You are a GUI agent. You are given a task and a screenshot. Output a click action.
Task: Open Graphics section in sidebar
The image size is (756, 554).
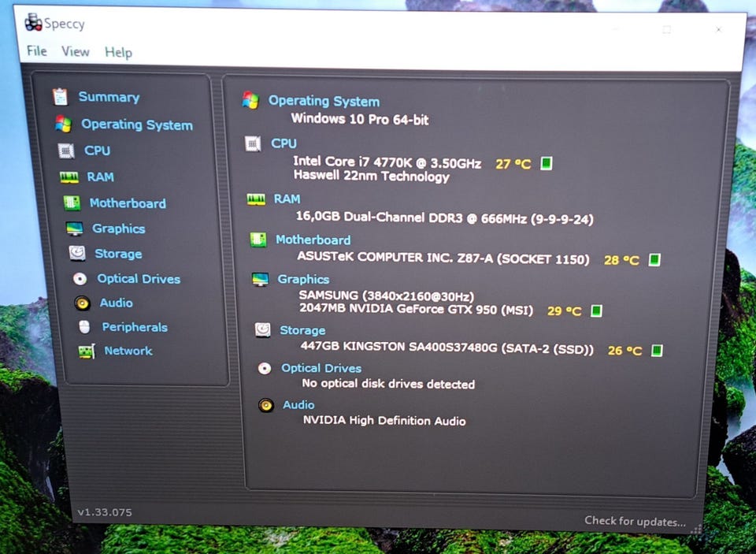pyautogui.click(x=119, y=229)
